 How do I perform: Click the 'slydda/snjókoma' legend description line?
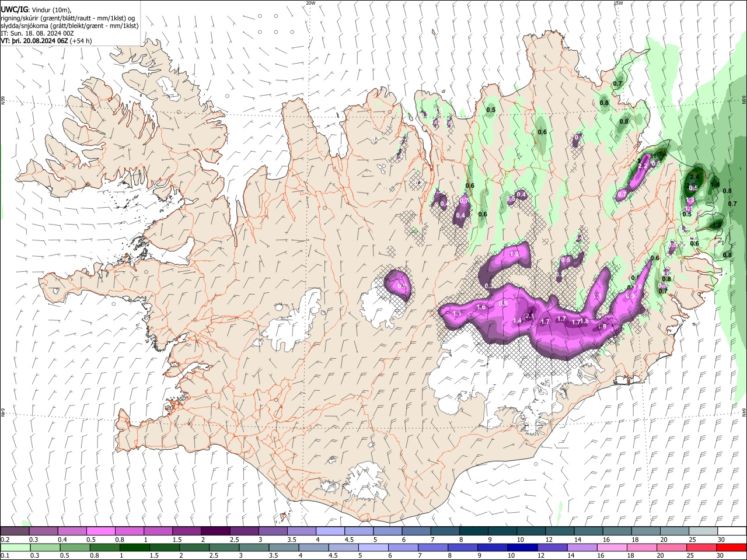click(69, 26)
